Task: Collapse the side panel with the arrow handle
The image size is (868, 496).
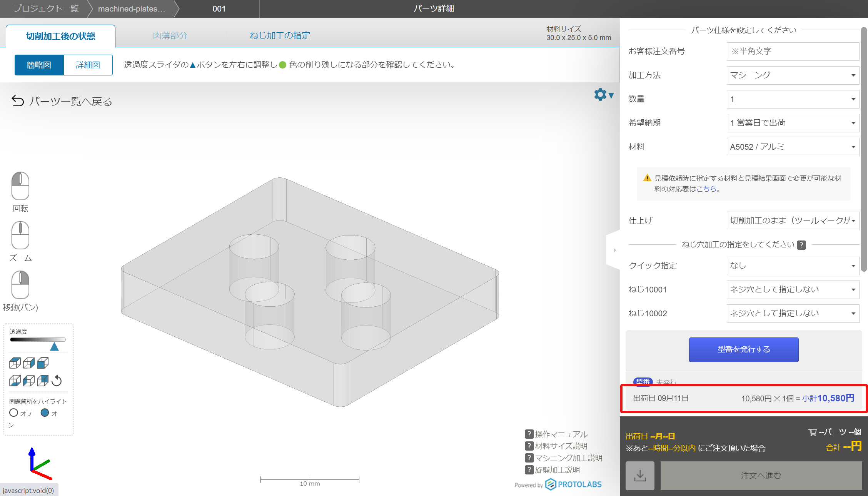Action: pos(614,250)
